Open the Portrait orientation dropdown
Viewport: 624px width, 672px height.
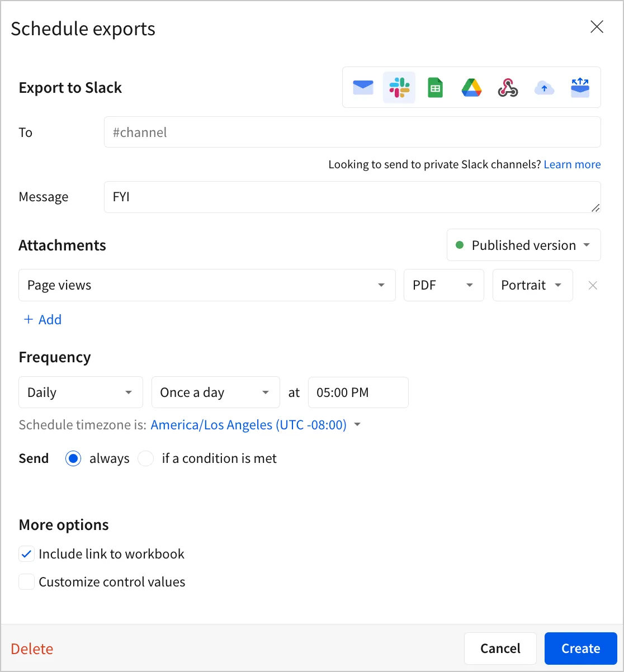(532, 285)
